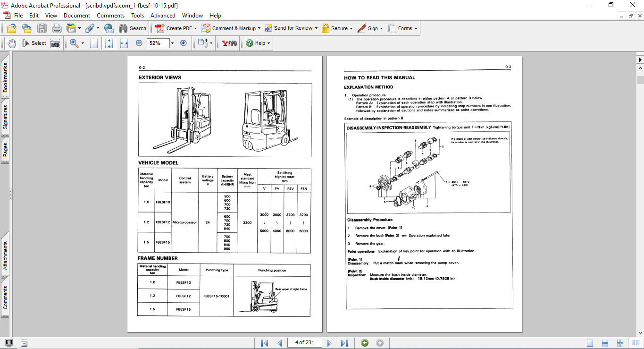The width and height of the screenshot is (644, 349).
Task: Click the page number field showing 4 of 231
Action: point(305,343)
